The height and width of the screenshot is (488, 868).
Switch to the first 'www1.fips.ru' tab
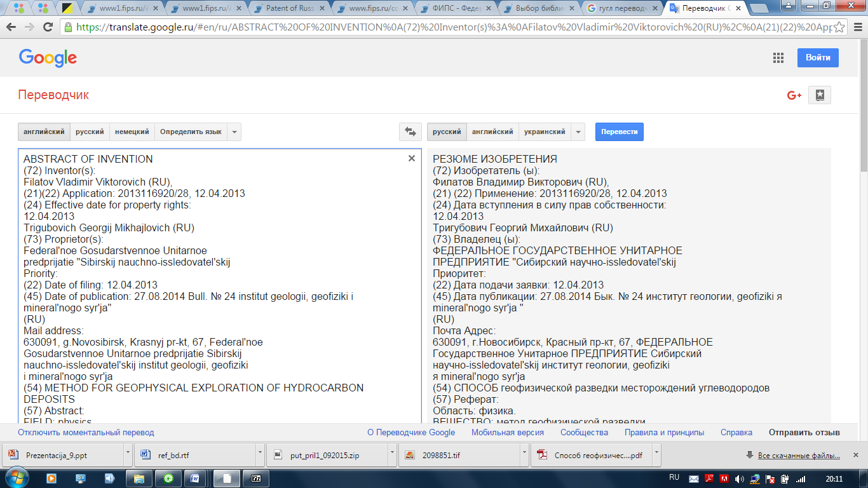[x=124, y=9]
